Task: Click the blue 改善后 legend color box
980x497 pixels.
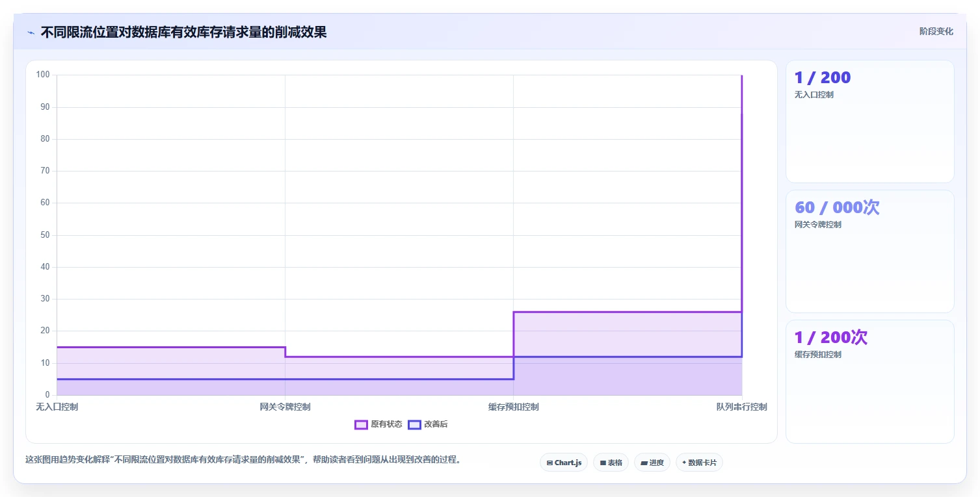Action: point(414,425)
